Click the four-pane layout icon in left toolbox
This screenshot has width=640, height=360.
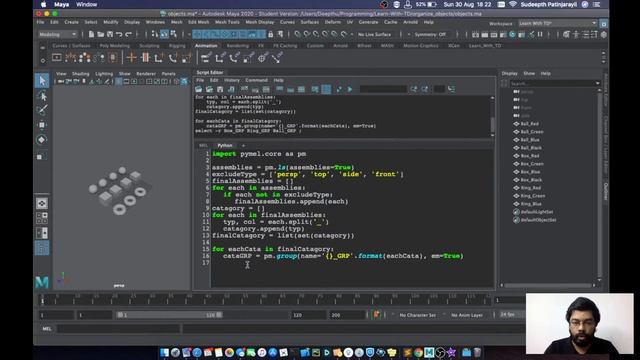(42, 218)
